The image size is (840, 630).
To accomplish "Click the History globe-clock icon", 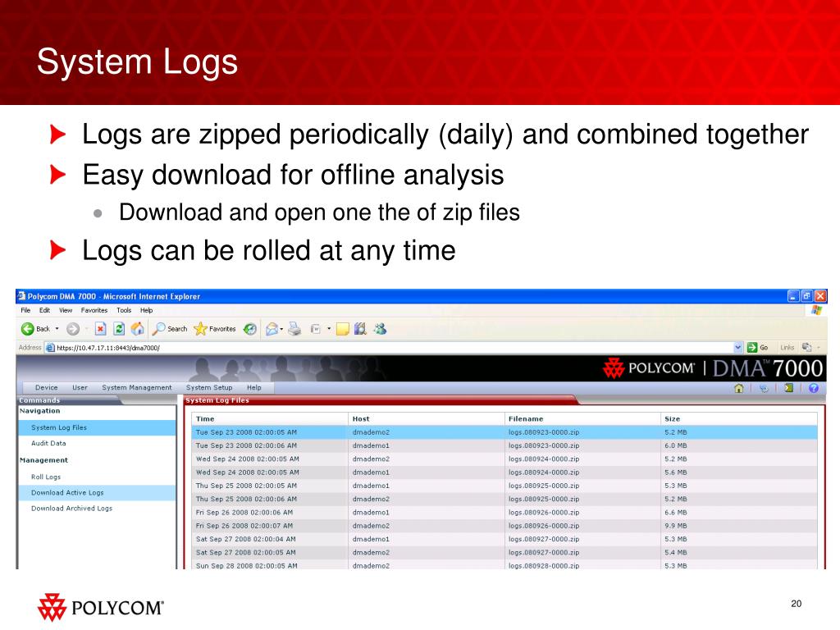I will pyautogui.click(x=250, y=329).
